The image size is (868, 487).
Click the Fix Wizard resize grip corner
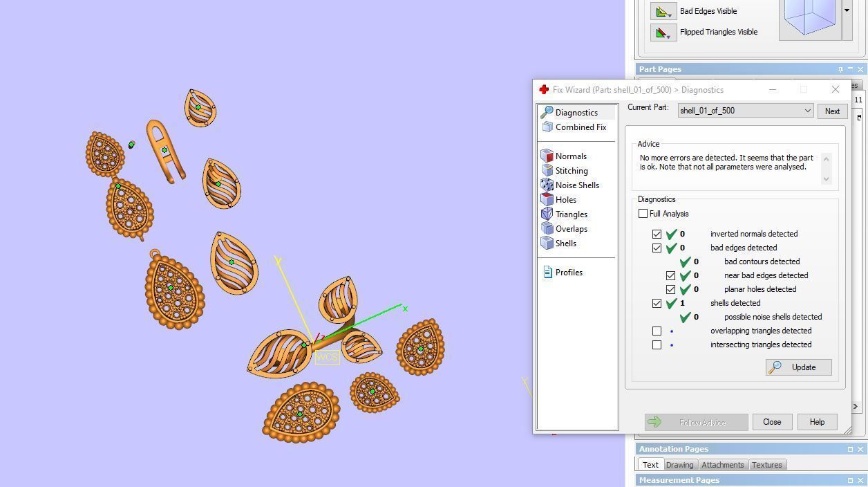(x=847, y=430)
